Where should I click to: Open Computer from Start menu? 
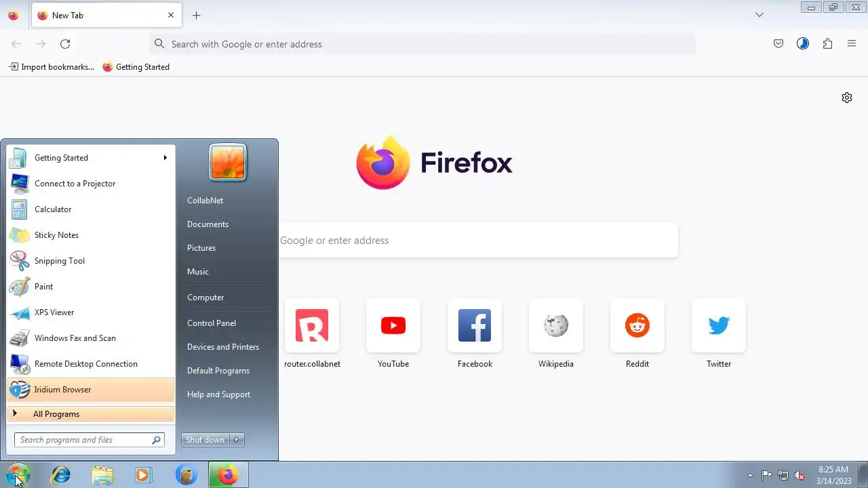tap(205, 298)
